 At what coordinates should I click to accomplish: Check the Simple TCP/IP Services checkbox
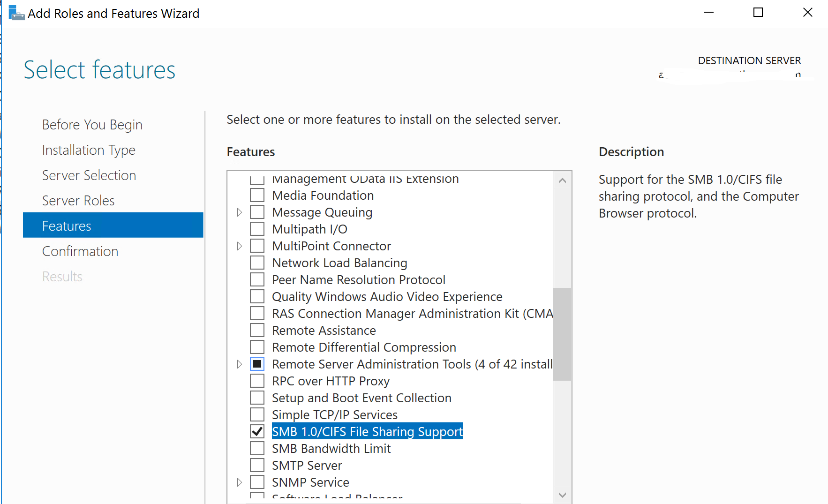(257, 415)
